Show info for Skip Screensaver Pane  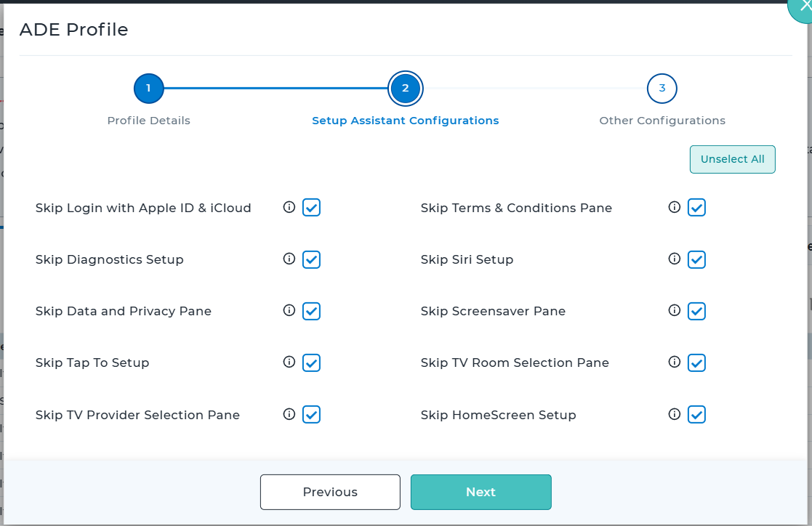[x=674, y=311]
